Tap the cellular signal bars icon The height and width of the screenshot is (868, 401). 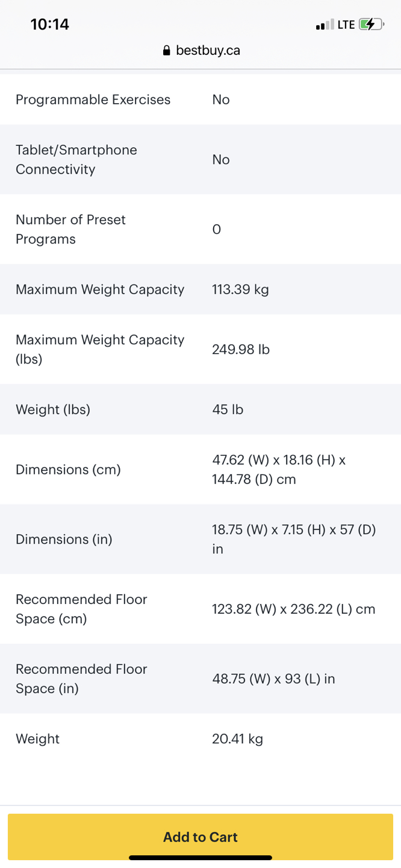pos(324,25)
